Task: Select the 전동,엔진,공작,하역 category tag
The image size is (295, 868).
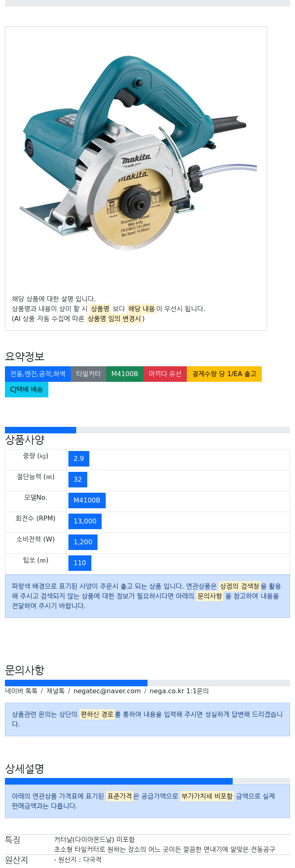Action: (x=38, y=374)
